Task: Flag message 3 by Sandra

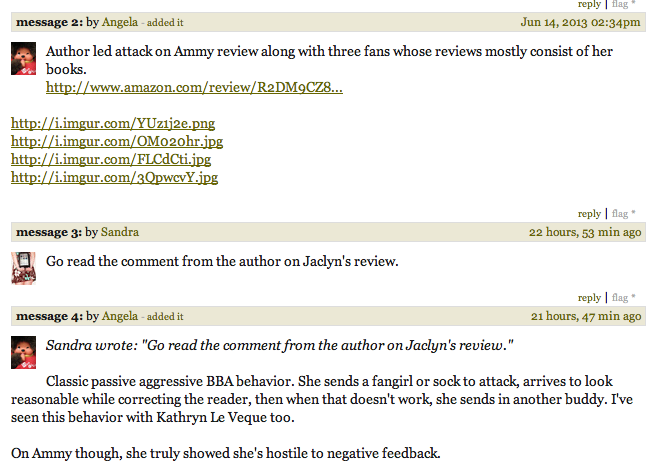Action: pyautogui.click(x=621, y=297)
